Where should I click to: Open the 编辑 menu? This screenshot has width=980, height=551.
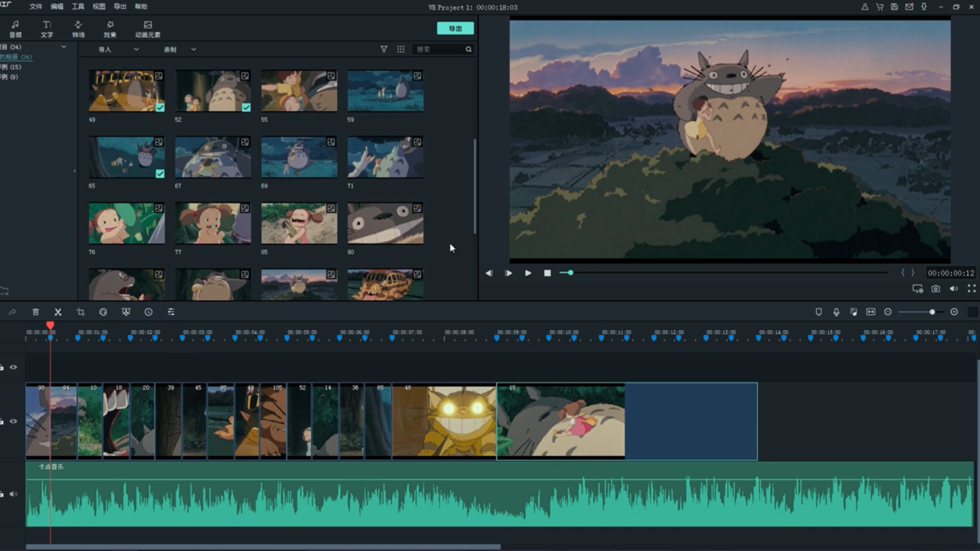57,7
